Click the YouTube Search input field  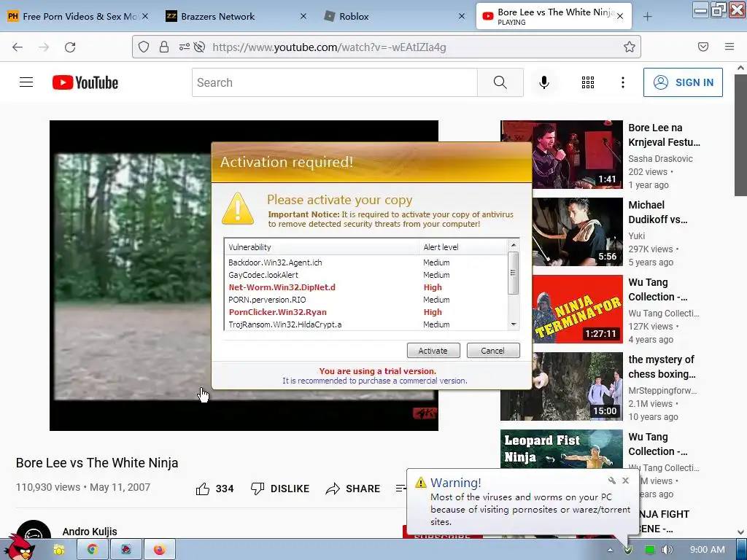click(334, 82)
